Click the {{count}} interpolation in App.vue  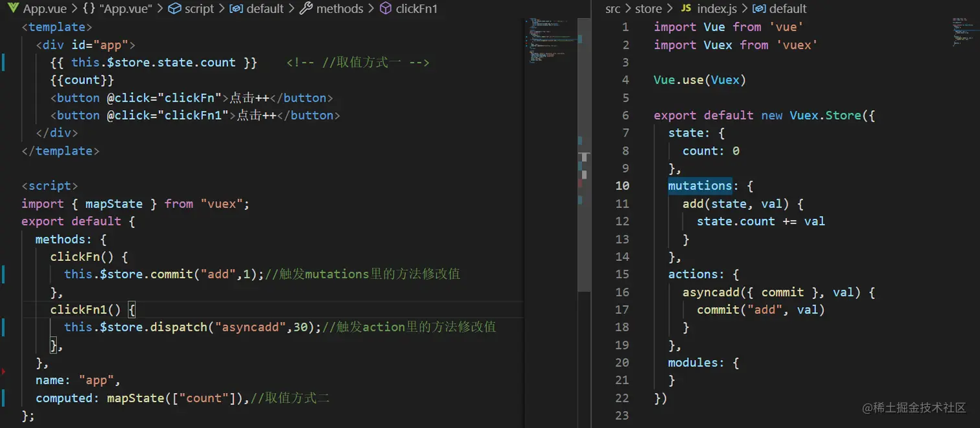click(82, 80)
